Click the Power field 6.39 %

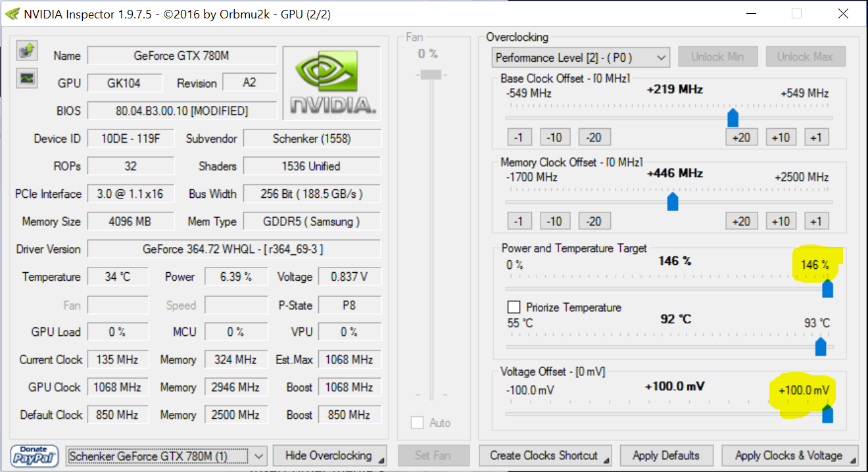tap(235, 277)
